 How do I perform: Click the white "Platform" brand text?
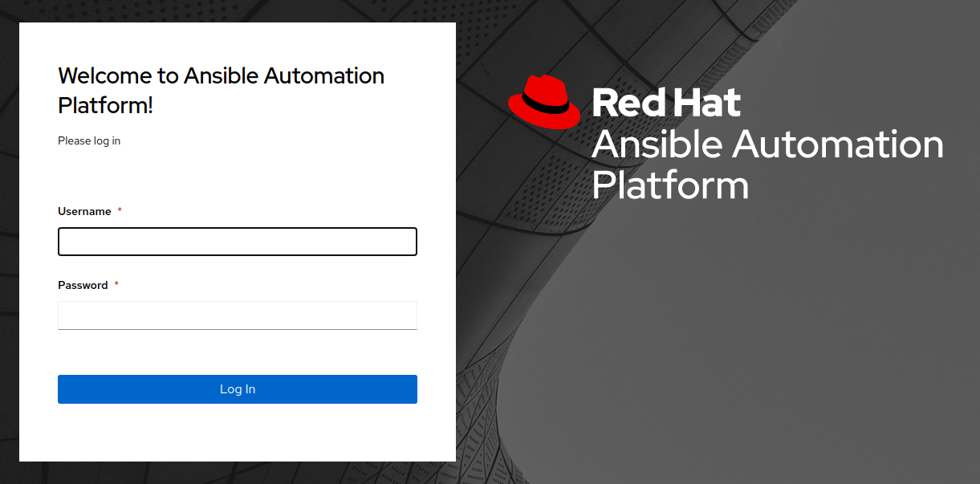point(669,185)
